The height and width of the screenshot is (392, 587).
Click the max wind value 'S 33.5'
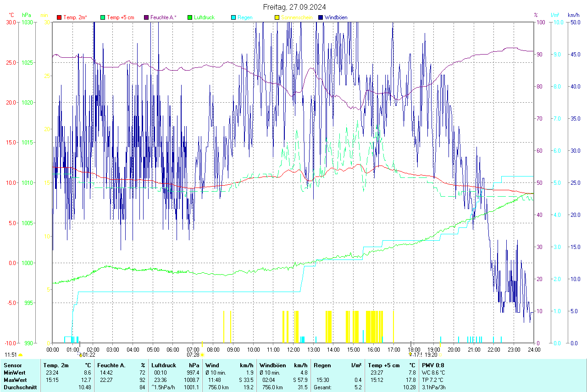[x=246, y=380]
